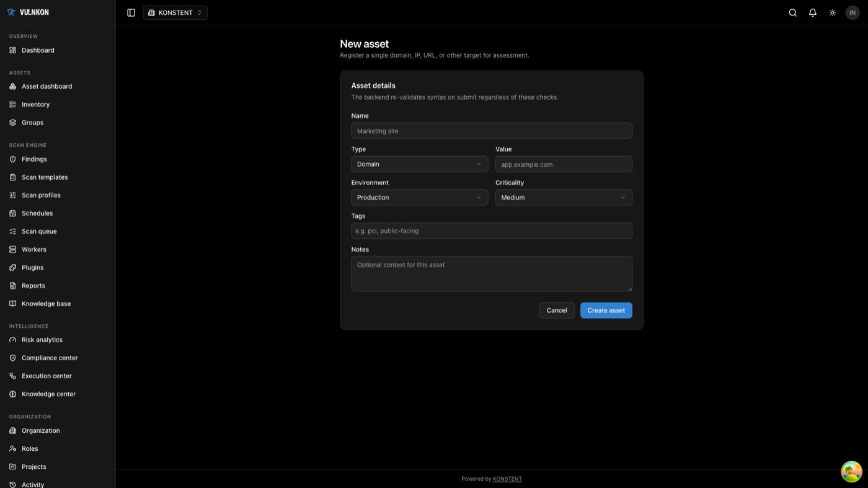Click the Findings shield icon

(12, 159)
